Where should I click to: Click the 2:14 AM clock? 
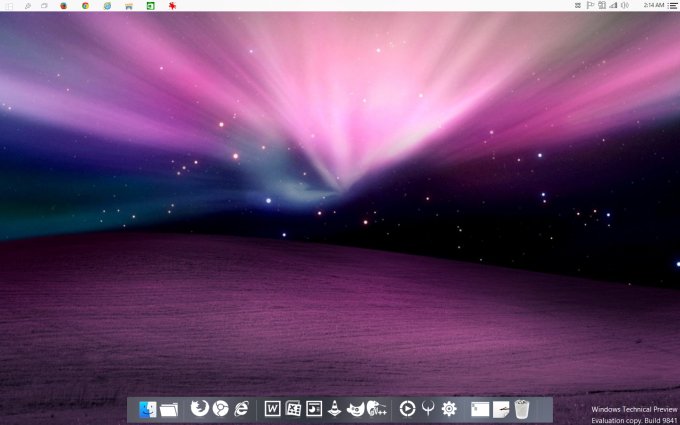[x=654, y=5]
